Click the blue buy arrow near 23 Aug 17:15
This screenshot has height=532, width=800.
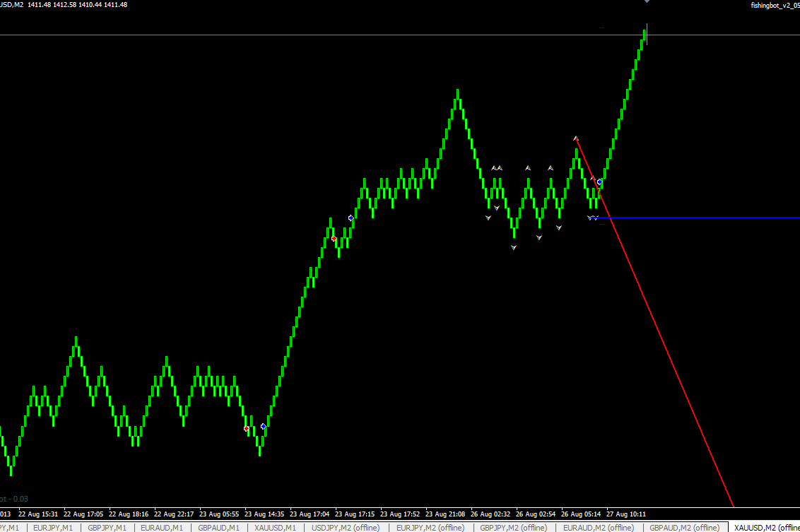351,218
